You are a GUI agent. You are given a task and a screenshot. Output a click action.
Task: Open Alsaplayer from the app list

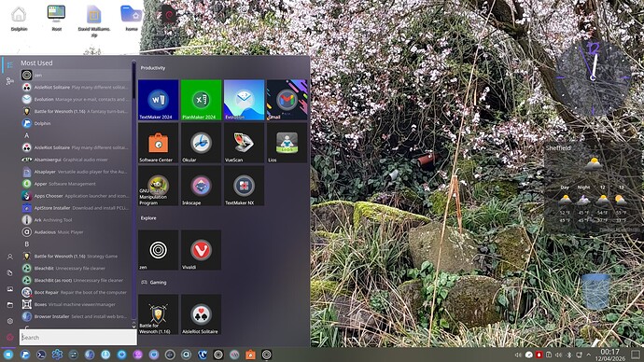point(76,172)
